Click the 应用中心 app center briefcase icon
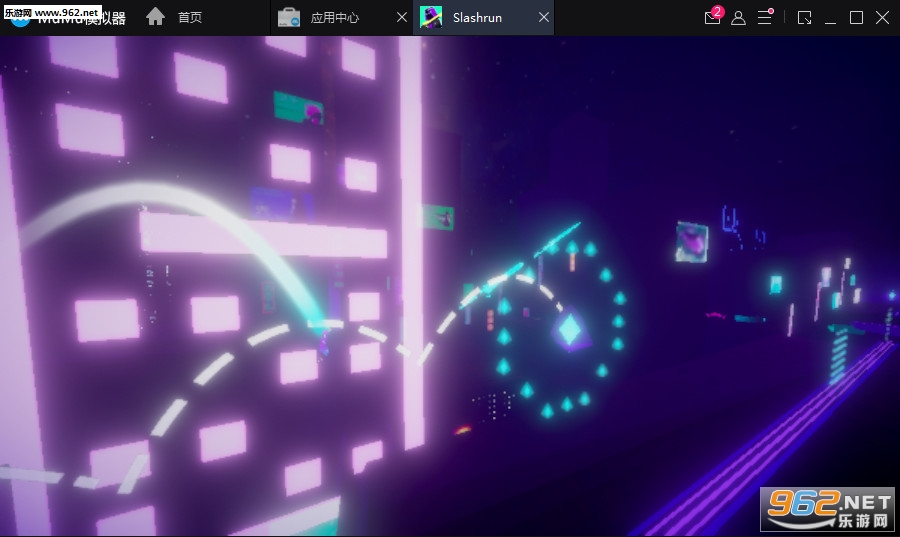900x537 pixels. 289,17
